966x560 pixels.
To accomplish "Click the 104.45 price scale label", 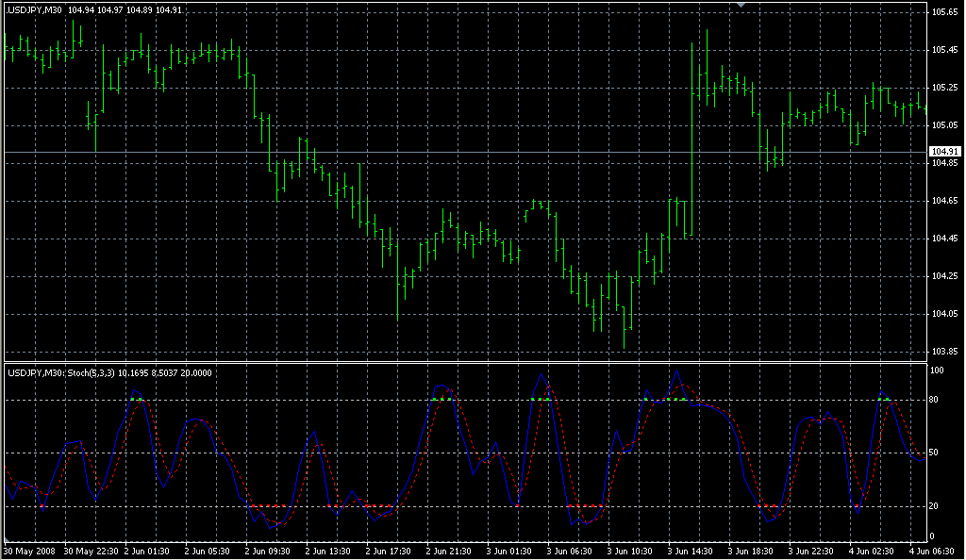I will click(944, 239).
